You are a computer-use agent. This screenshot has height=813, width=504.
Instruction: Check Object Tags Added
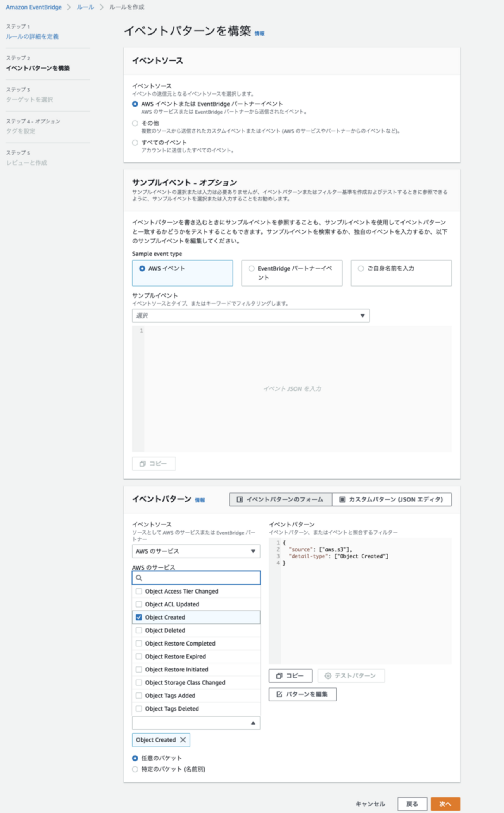point(139,696)
